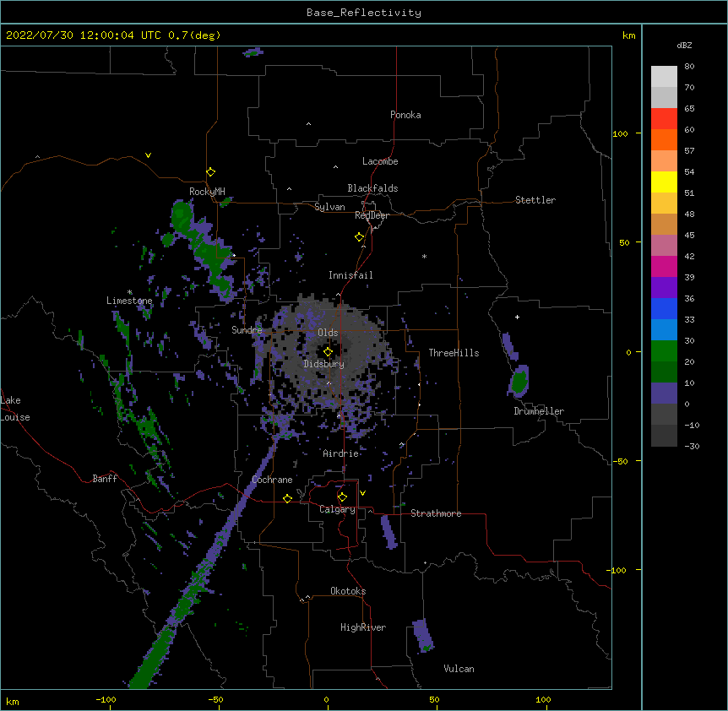Click the green echo blob near Drumheller

[519, 382]
